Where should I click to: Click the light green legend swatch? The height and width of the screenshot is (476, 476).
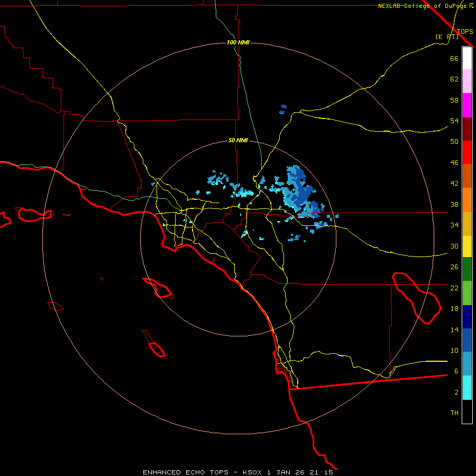pyautogui.click(x=467, y=293)
